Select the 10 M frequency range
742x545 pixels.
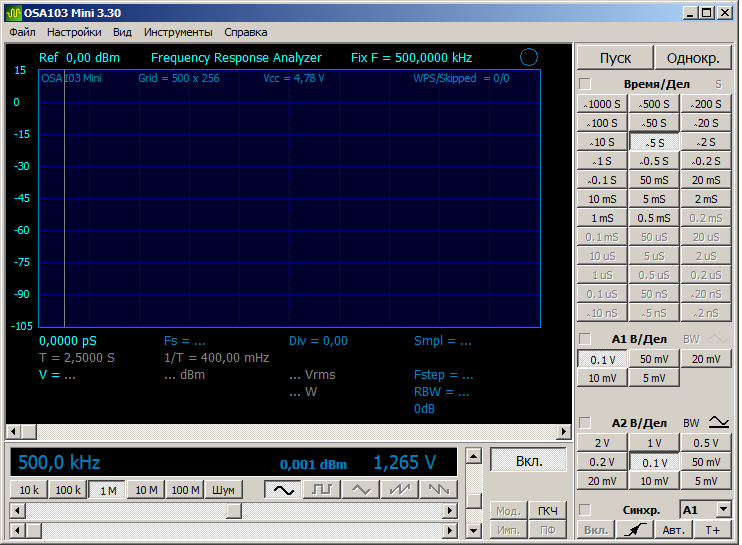coord(146,490)
